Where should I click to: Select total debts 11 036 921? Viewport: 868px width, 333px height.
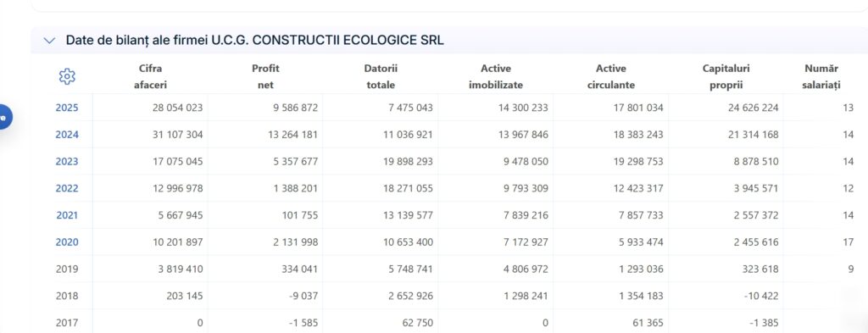(x=408, y=135)
